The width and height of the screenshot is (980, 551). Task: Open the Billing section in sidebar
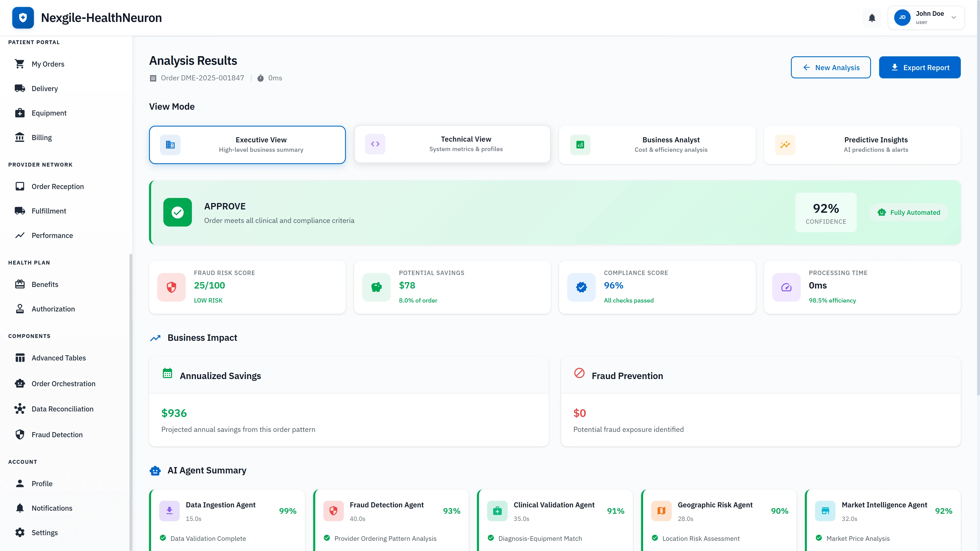41,137
